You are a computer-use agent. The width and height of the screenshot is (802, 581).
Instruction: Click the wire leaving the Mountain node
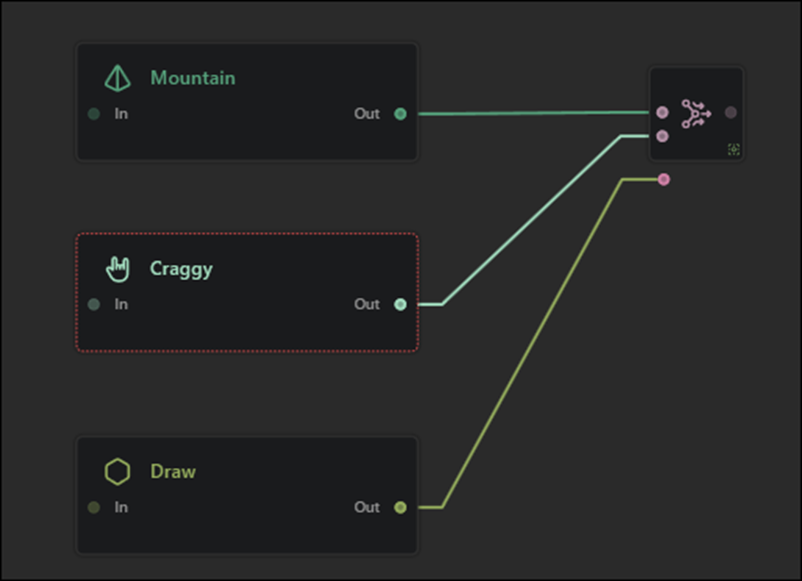coord(530,114)
